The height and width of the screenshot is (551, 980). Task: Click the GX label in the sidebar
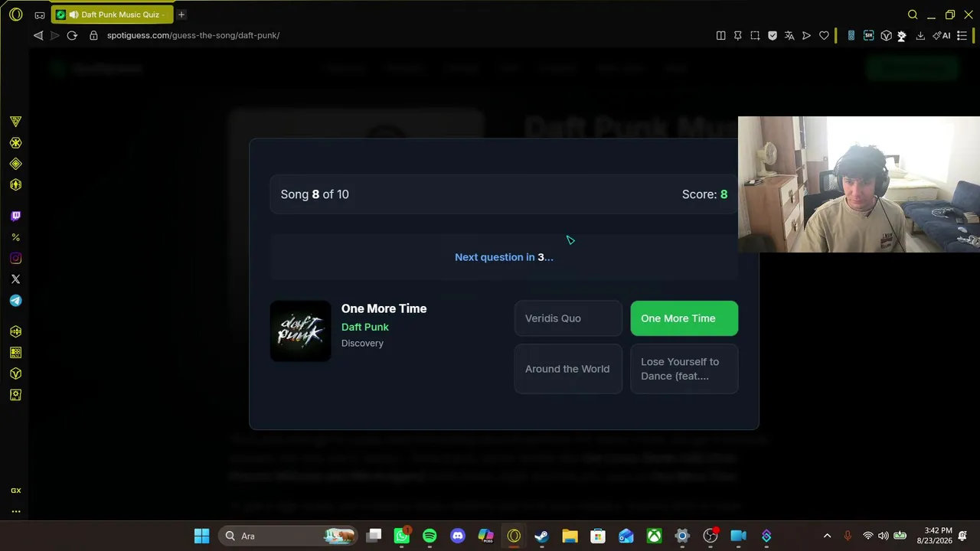15,491
